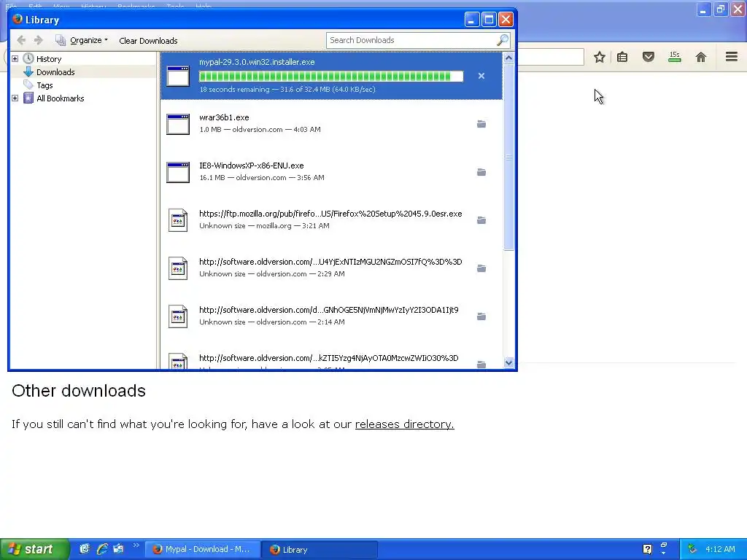
Task: Open downloads indicator showing 15s
Action: pyautogui.click(x=675, y=57)
